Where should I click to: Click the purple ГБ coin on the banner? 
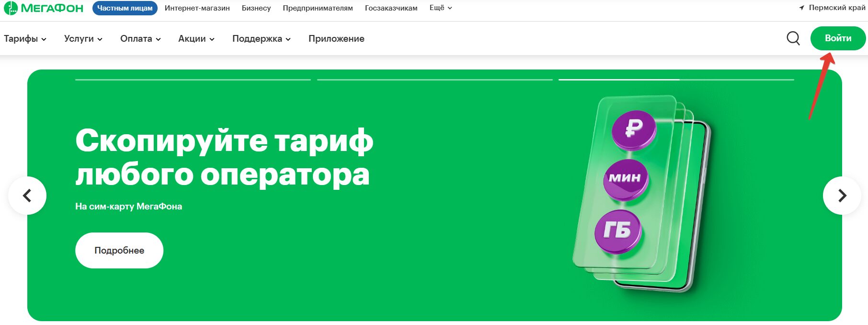617,231
